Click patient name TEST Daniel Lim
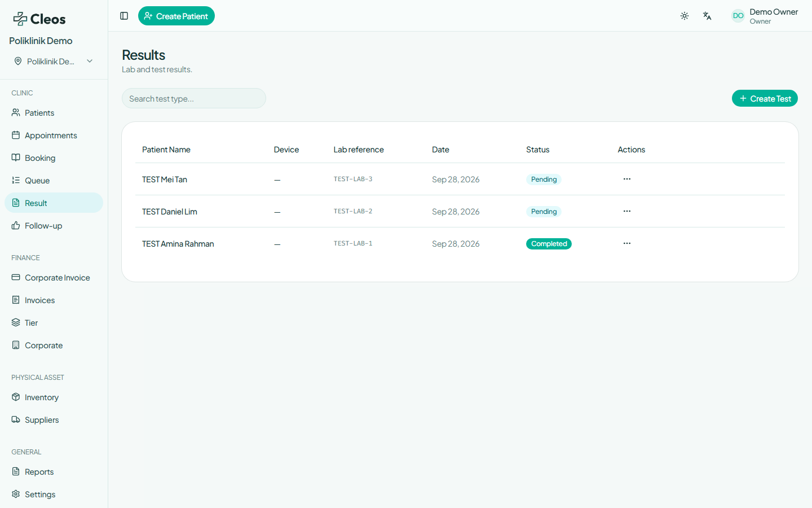 (170, 212)
